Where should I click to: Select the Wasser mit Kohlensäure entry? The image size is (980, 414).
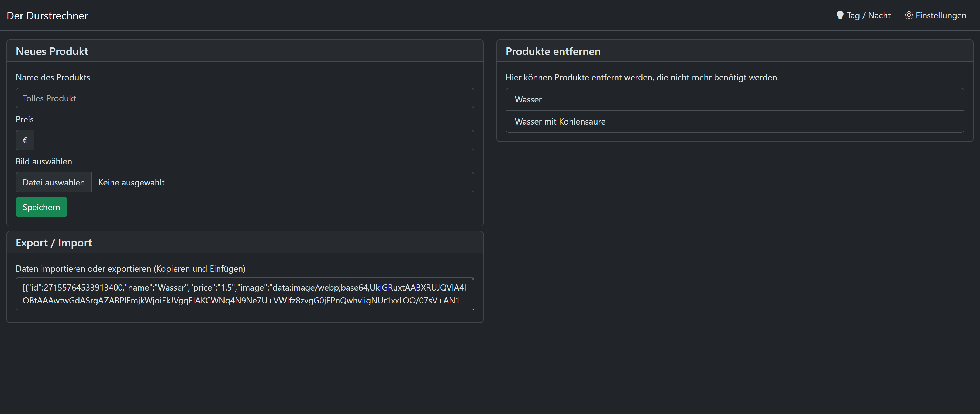(734, 121)
